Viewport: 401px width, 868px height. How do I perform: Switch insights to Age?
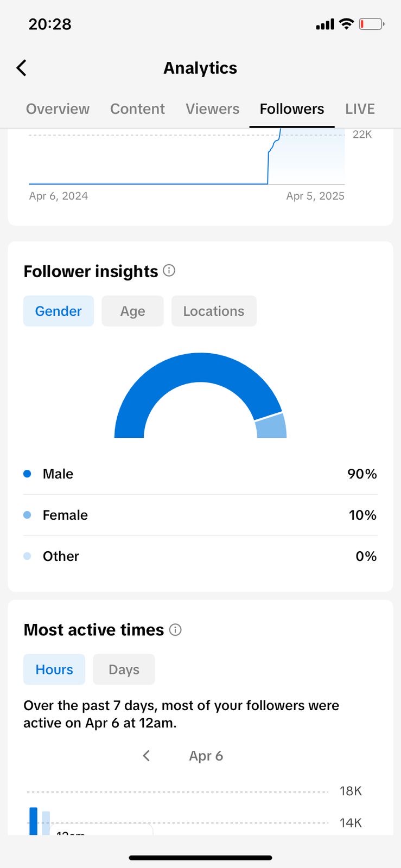click(132, 311)
